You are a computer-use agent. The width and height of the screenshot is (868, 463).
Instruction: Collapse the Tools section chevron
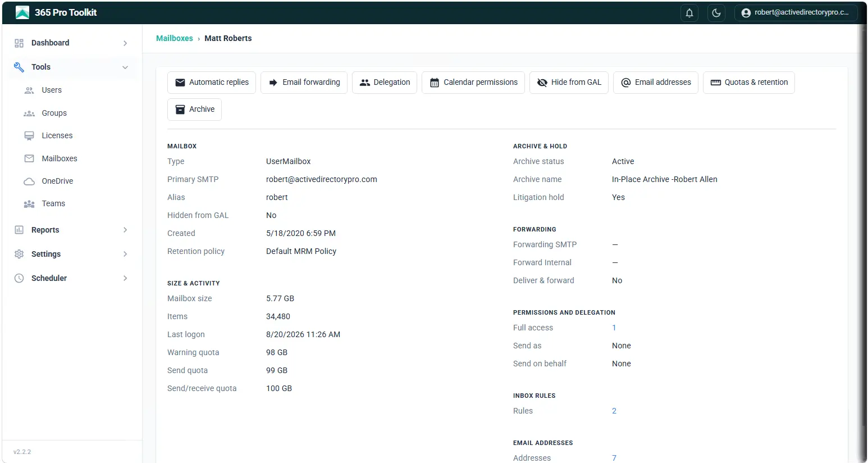125,67
